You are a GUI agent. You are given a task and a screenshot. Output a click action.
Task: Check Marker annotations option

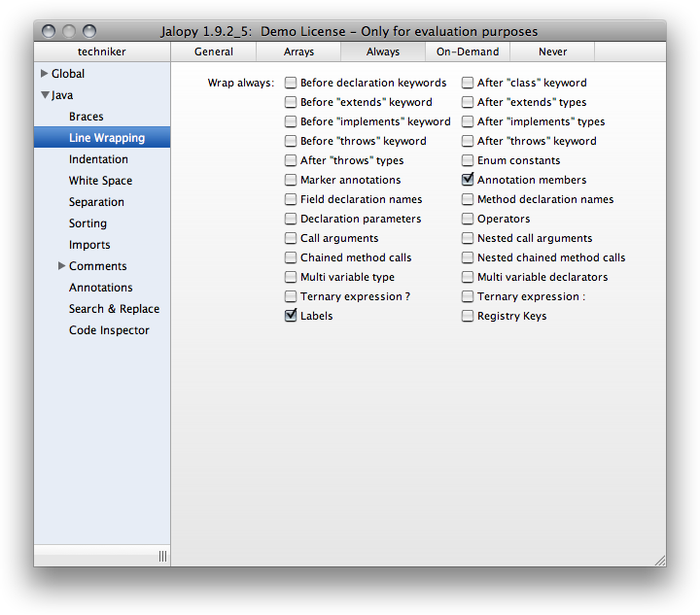(x=291, y=180)
